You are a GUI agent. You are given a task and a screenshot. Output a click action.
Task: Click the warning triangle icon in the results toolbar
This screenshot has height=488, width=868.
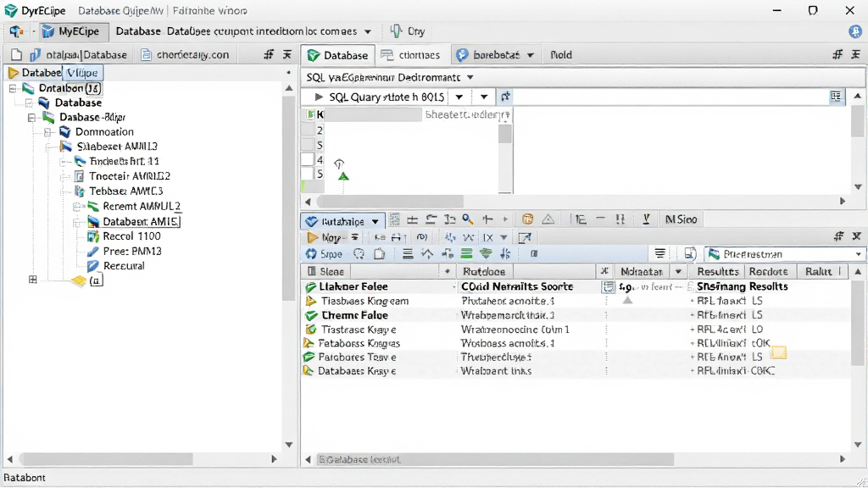coord(548,219)
